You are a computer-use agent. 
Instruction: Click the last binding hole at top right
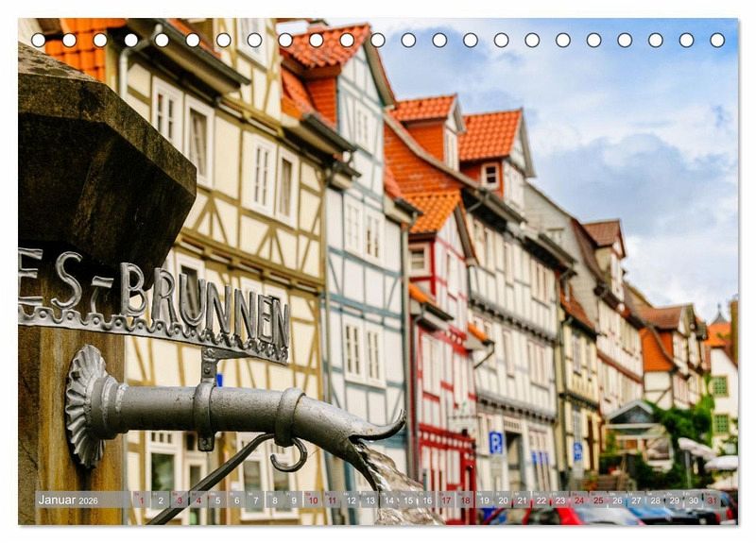pos(717,41)
